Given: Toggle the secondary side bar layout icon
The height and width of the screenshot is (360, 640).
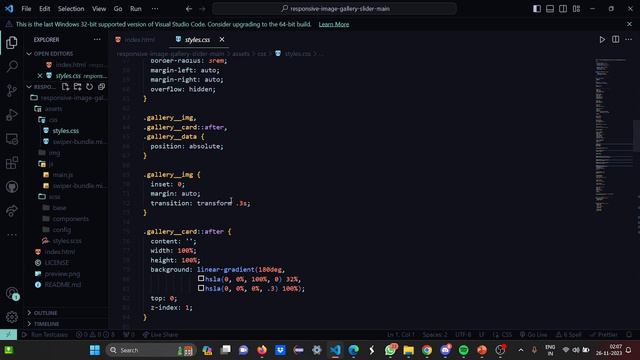Looking at the screenshot, I should pos(563,9).
